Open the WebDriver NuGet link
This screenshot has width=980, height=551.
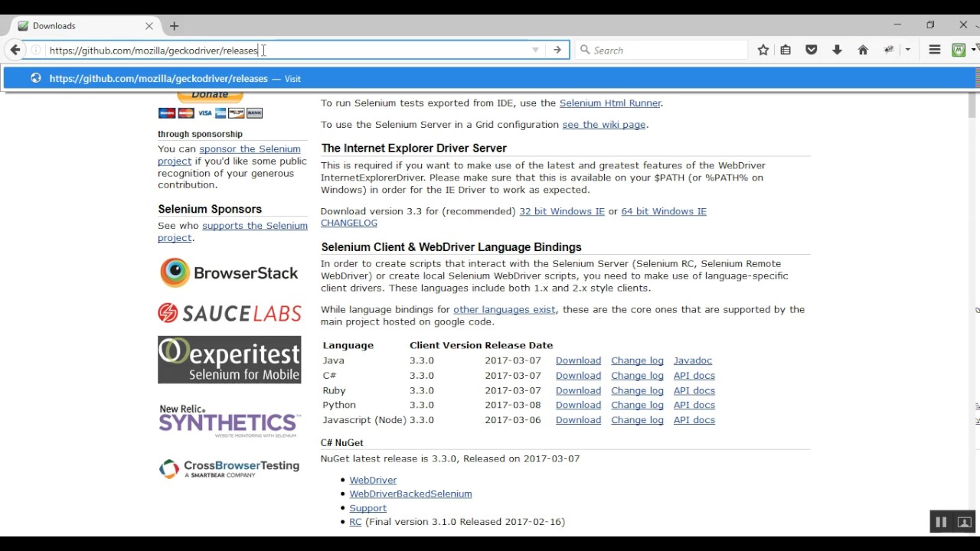(373, 480)
